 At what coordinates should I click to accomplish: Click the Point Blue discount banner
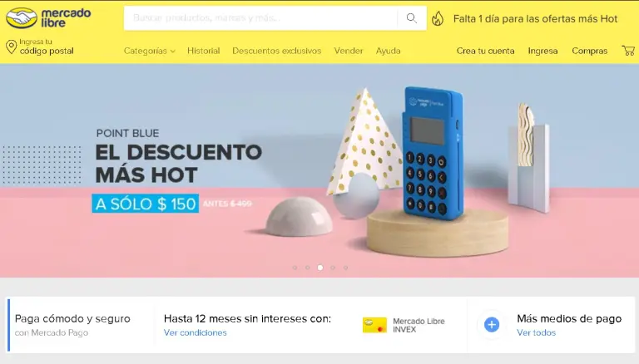click(319, 170)
